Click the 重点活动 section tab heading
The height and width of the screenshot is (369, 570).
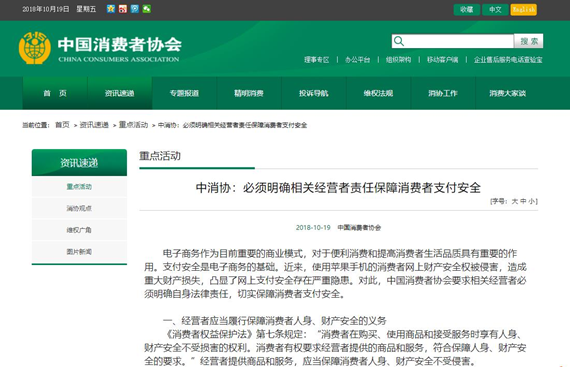pyautogui.click(x=160, y=156)
